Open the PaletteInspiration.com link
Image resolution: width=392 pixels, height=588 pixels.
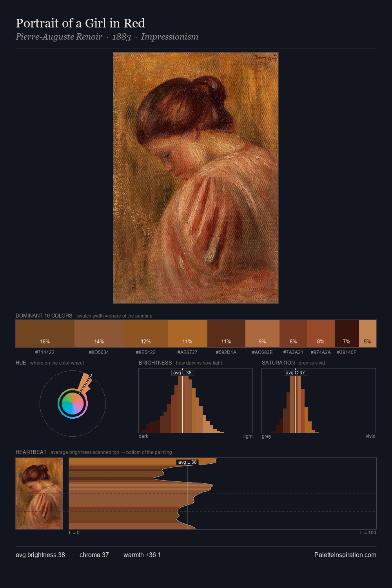[x=345, y=555]
